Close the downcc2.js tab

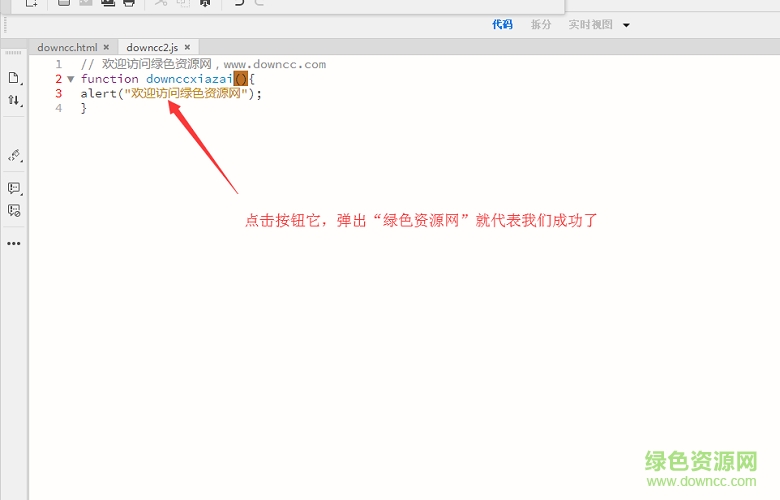188,47
